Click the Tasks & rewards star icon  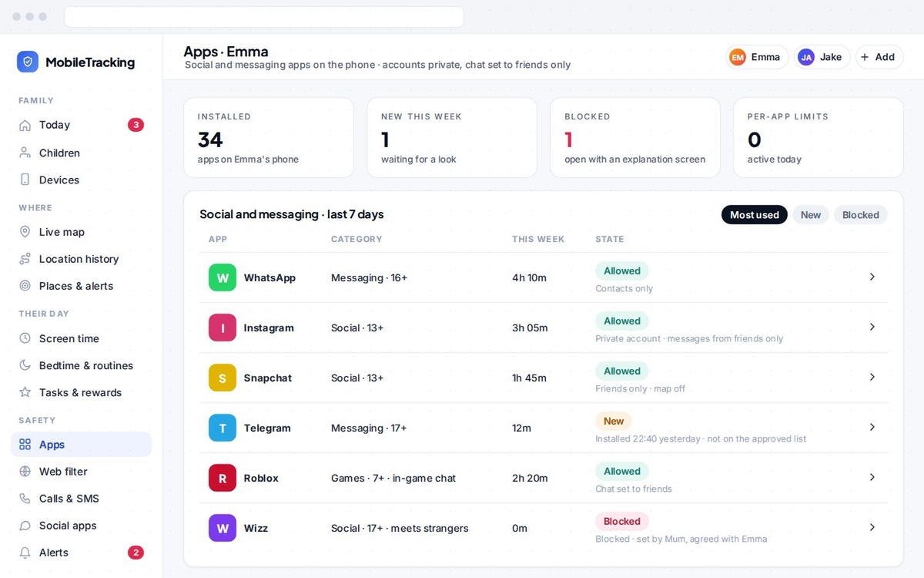click(25, 392)
